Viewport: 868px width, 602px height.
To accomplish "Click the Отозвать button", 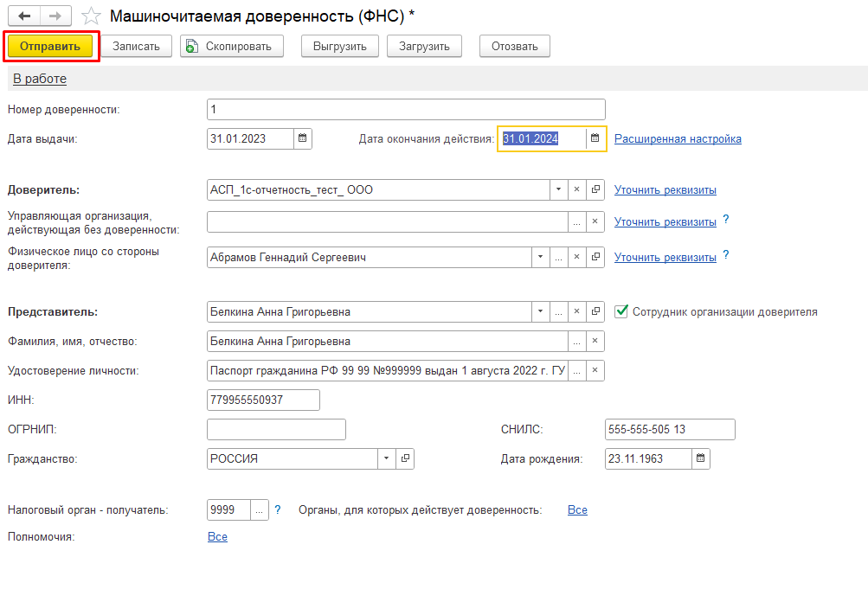I will click(515, 46).
